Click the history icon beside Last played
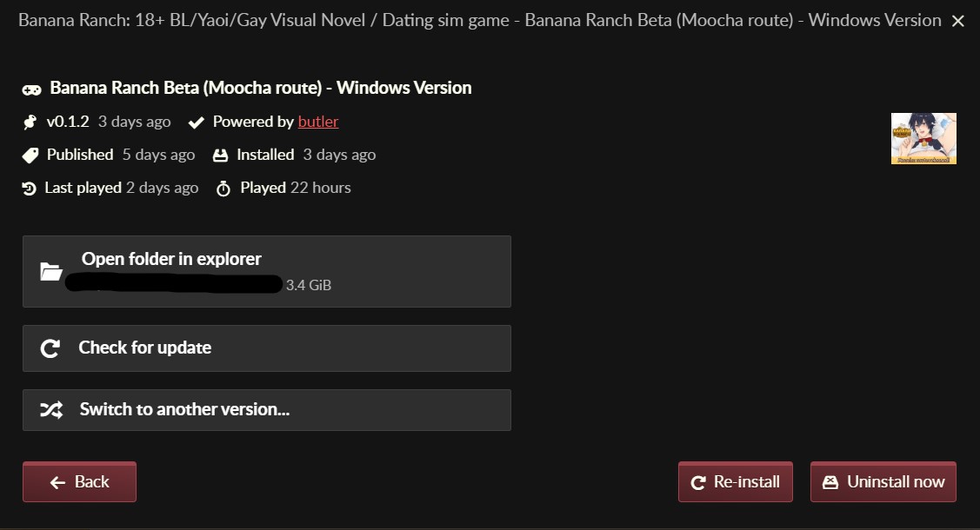Screen dimensions: 980x530 (30, 189)
